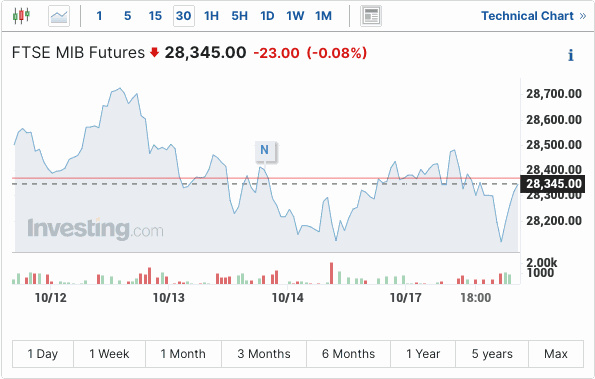Viewport: 595px width, 379px height.
Task: Click the 10/17 date label
Action: click(406, 297)
